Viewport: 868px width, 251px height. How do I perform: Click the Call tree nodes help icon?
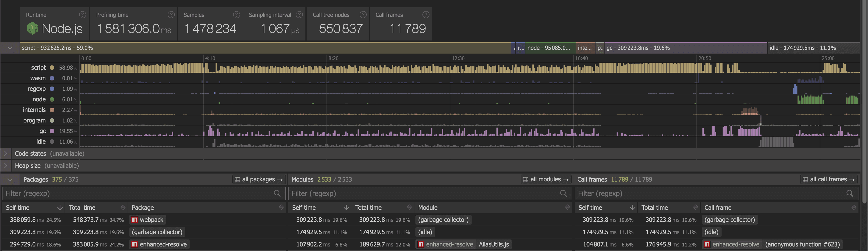coord(363,15)
